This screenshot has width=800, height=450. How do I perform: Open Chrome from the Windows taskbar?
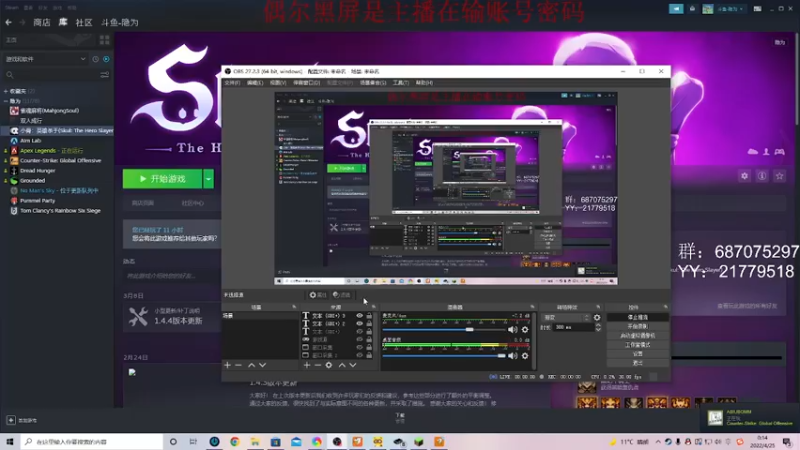coord(235,441)
